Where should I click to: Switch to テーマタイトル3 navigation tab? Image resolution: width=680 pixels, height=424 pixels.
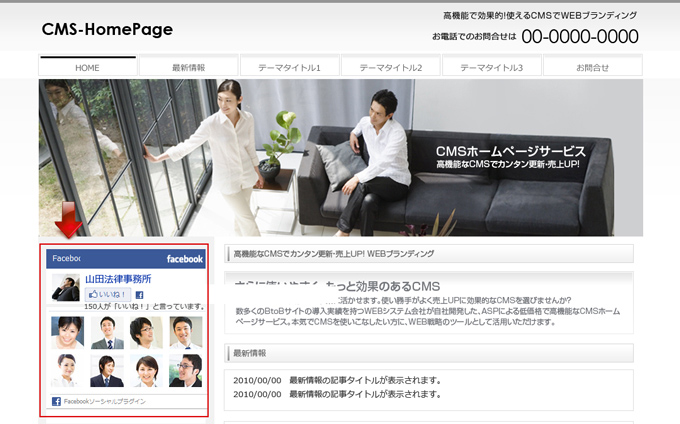point(491,67)
